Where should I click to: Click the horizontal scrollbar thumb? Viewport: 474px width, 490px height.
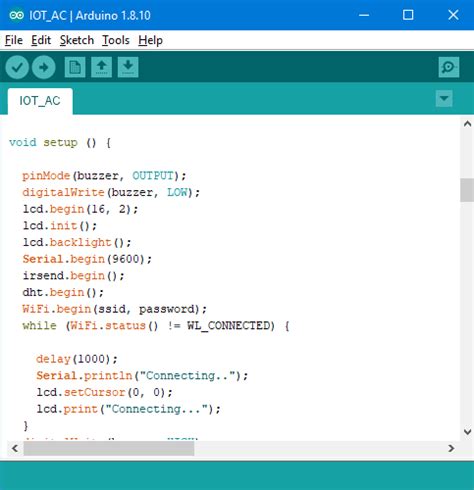click(109, 448)
